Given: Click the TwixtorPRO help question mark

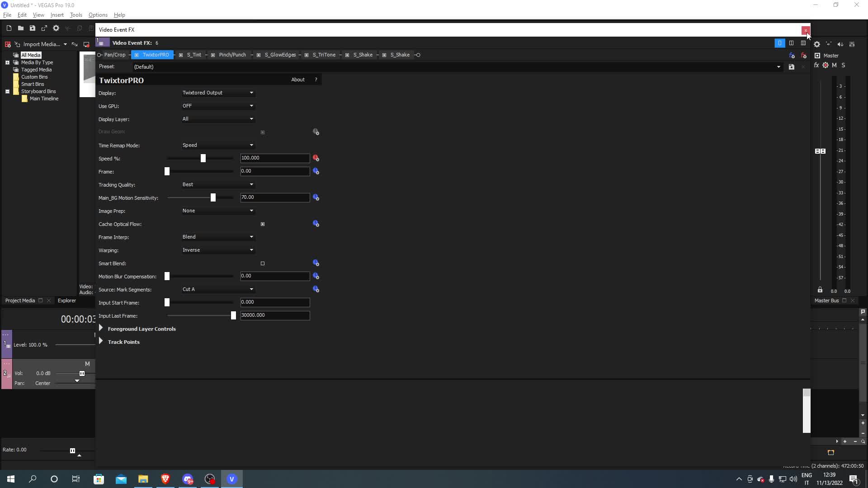Looking at the screenshot, I should [316, 80].
